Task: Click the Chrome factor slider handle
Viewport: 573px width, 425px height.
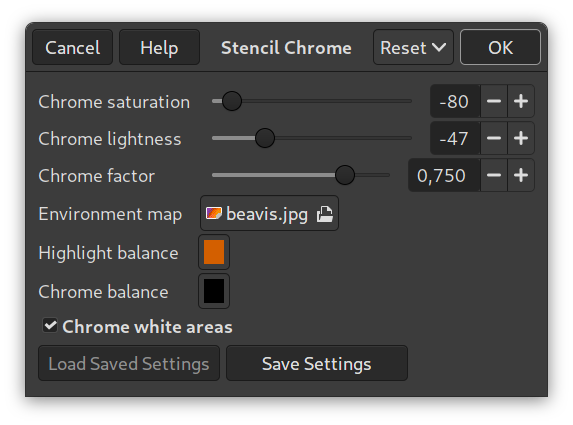Action: pos(345,175)
